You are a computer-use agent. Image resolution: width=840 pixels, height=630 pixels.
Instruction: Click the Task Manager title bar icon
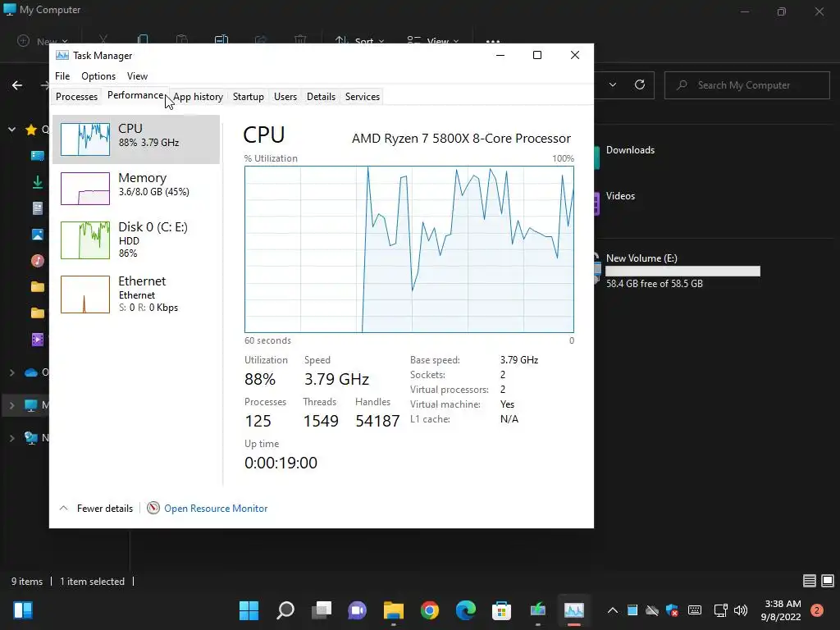62,55
